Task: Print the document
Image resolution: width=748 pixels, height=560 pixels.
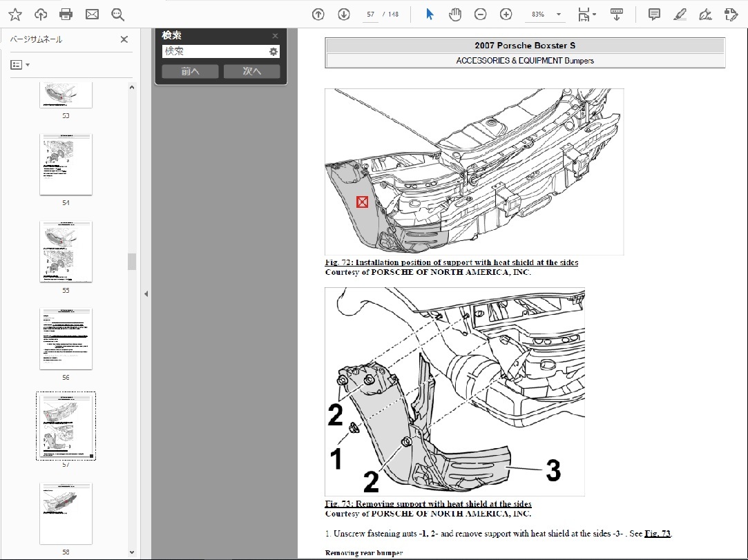Action: pyautogui.click(x=66, y=15)
